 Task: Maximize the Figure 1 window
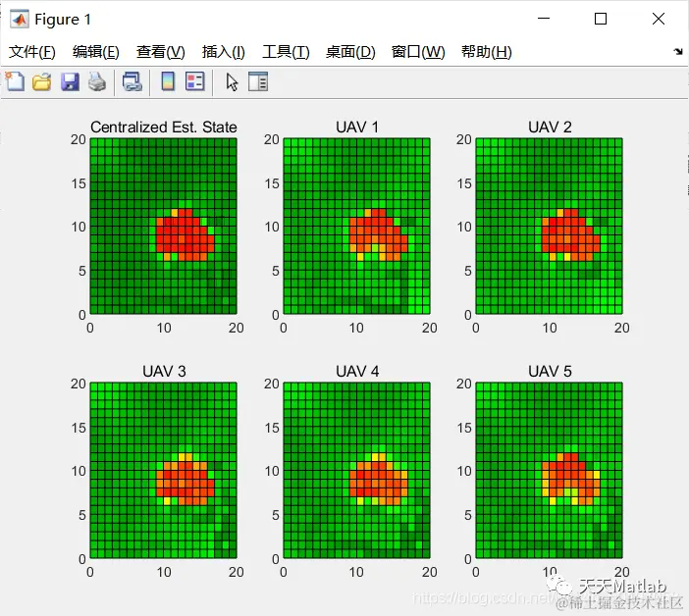pyautogui.click(x=601, y=19)
